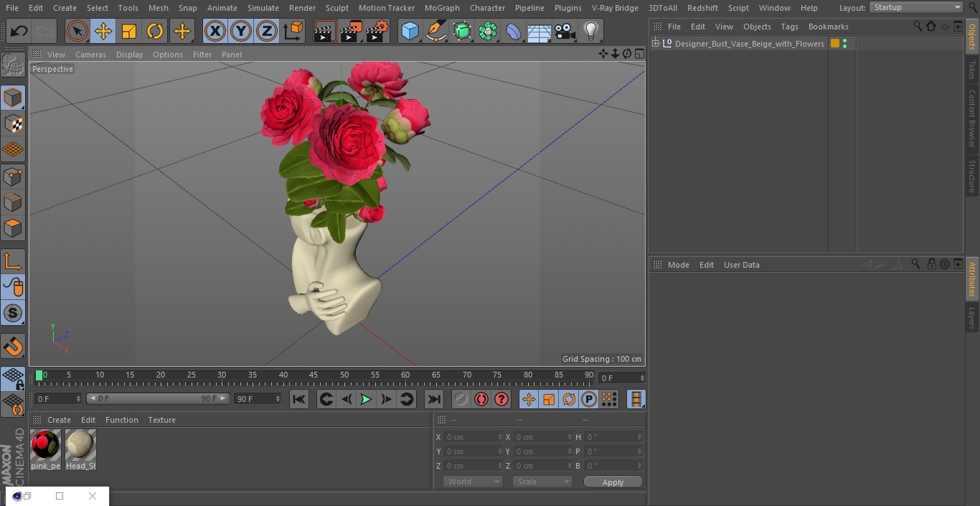Switch to the Takes side tab
The width and height of the screenshot is (980, 506).
(x=972, y=70)
